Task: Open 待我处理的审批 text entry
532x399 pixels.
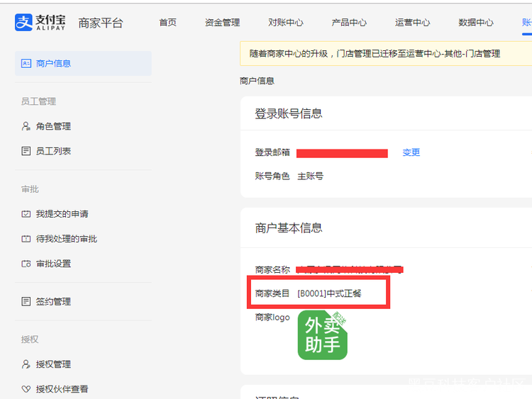Action: click(x=67, y=239)
